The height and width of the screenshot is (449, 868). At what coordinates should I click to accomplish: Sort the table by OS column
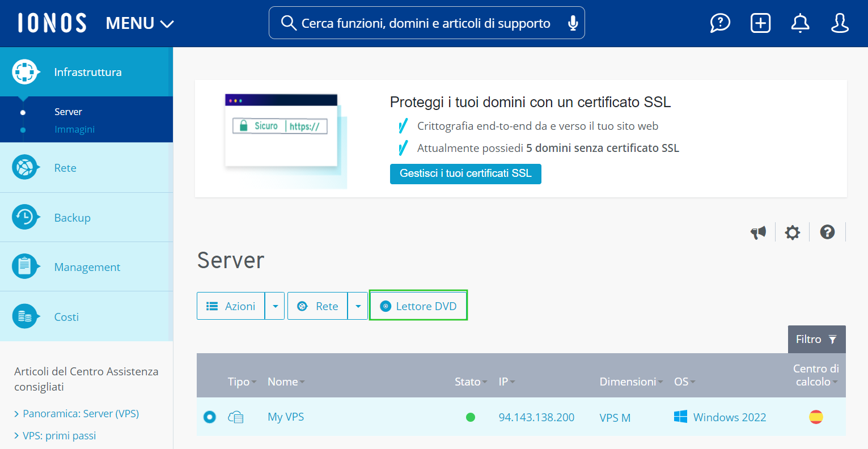pyautogui.click(x=684, y=382)
